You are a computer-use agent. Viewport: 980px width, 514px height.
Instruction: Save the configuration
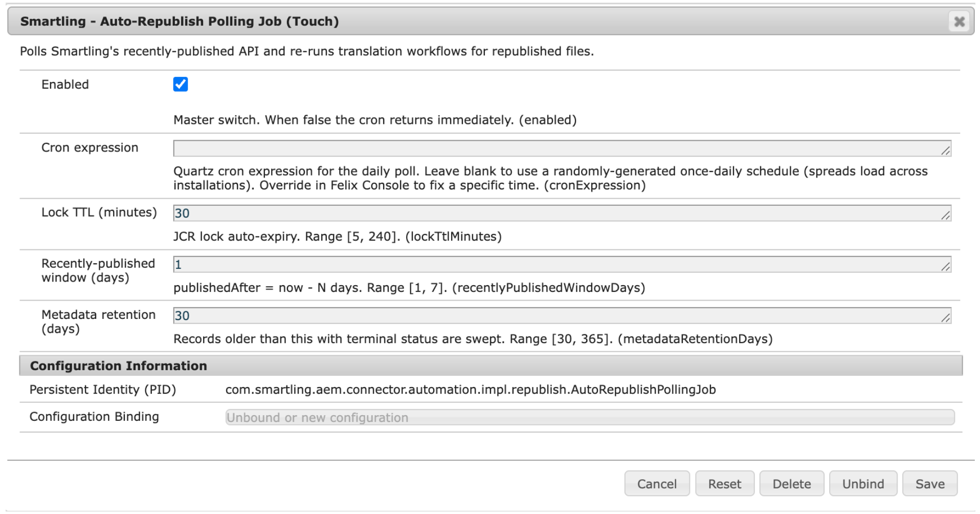click(x=930, y=484)
